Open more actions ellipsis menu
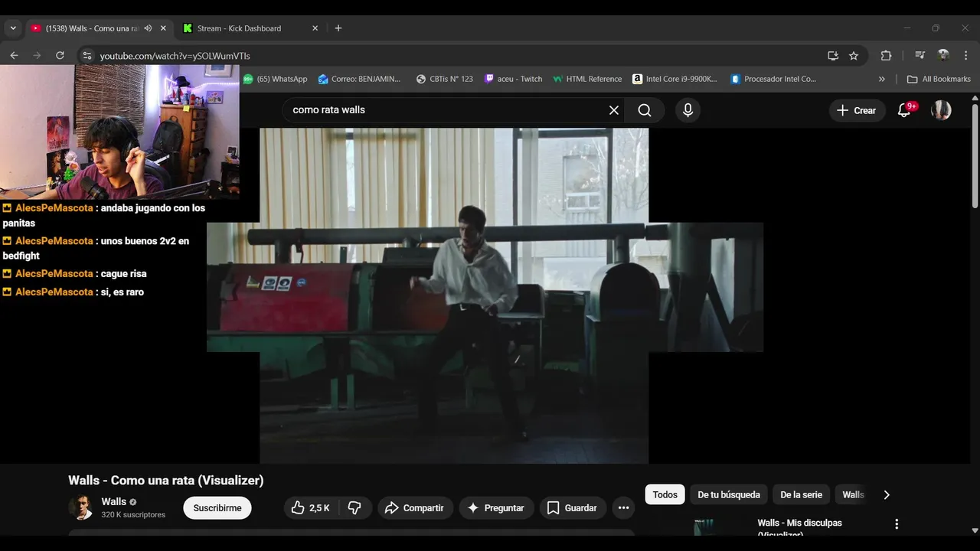 (x=623, y=508)
